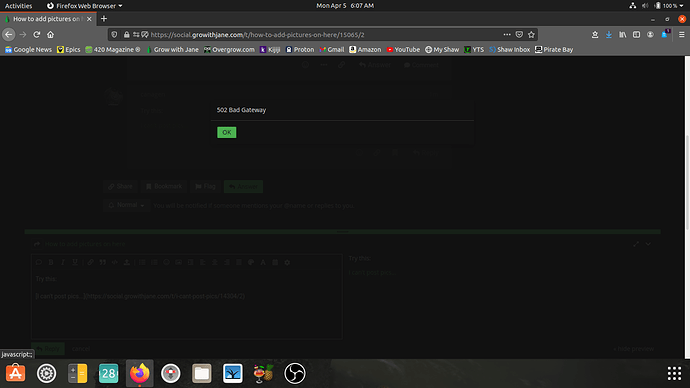Open Epics bookmark

(x=69, y=50)
